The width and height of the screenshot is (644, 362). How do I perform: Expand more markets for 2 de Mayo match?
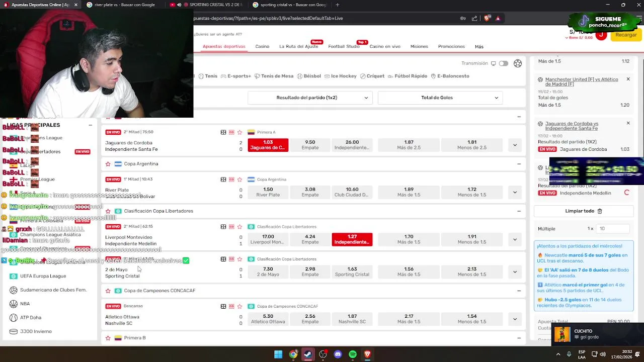tap(515, 271)
